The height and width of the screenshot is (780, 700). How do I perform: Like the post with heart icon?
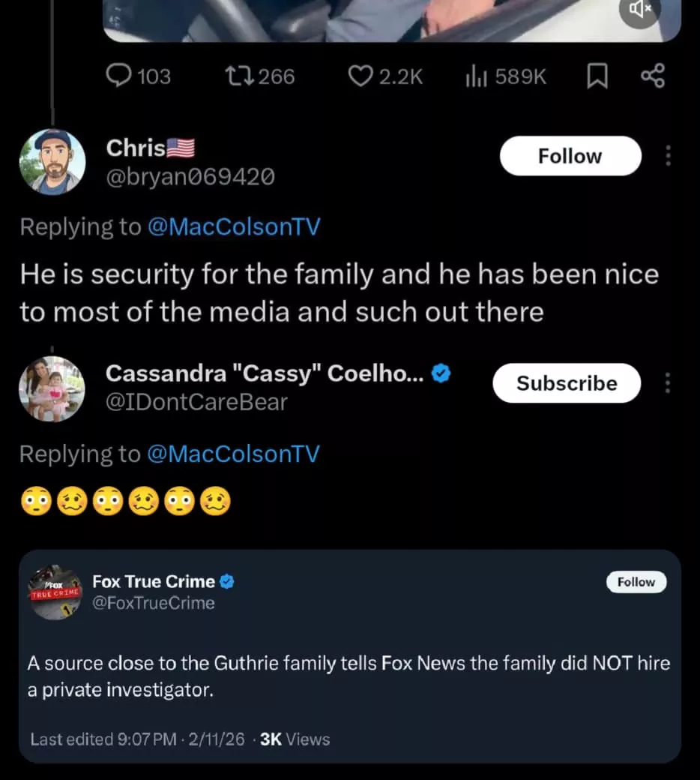[361, 76]
